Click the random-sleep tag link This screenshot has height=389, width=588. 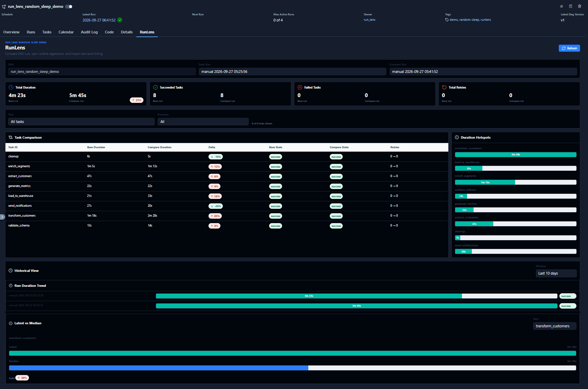pos(469,20)
